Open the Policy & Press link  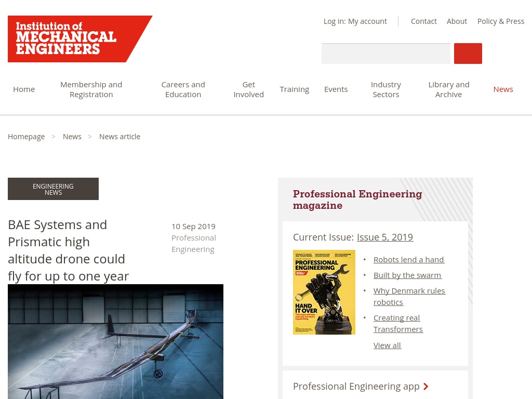click(x=500, y=21)
